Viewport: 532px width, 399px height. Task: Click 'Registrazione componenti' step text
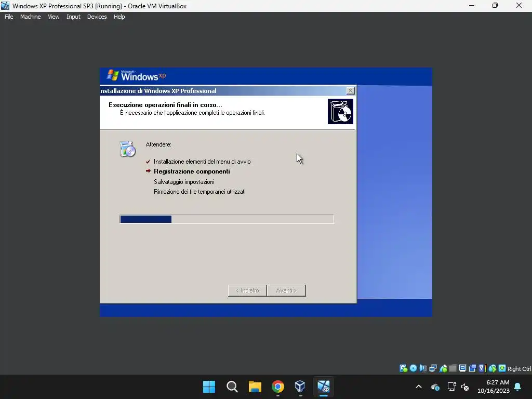coord(192,171)
